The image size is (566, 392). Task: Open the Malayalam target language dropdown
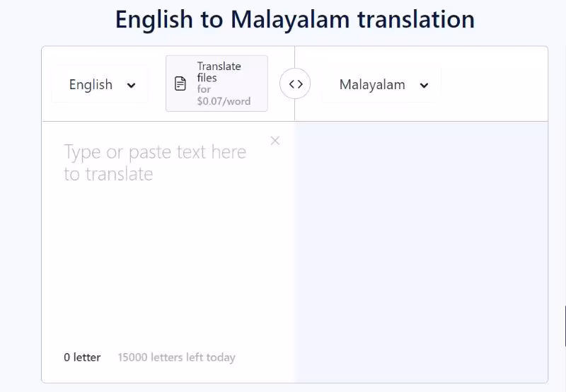(x=382, y=85)
